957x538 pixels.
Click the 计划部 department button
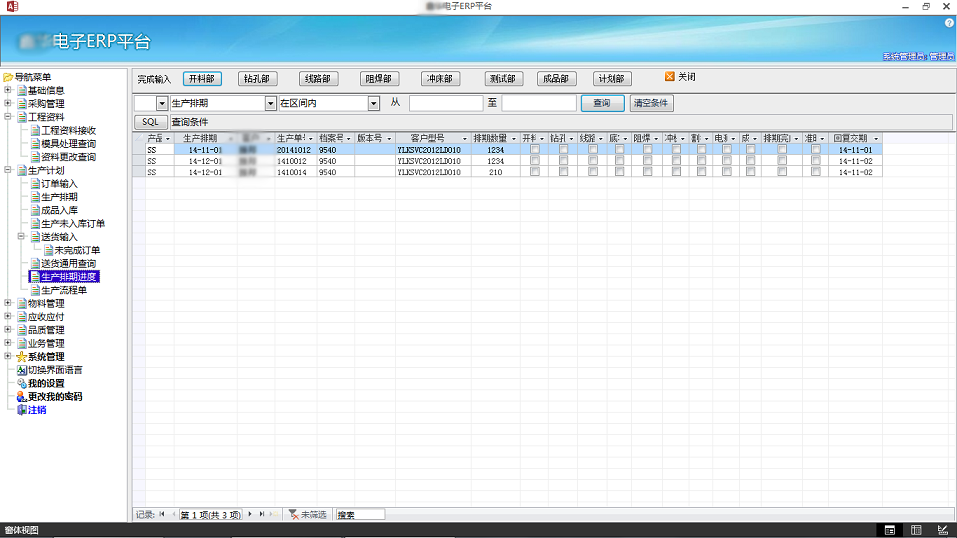(612, 79)
